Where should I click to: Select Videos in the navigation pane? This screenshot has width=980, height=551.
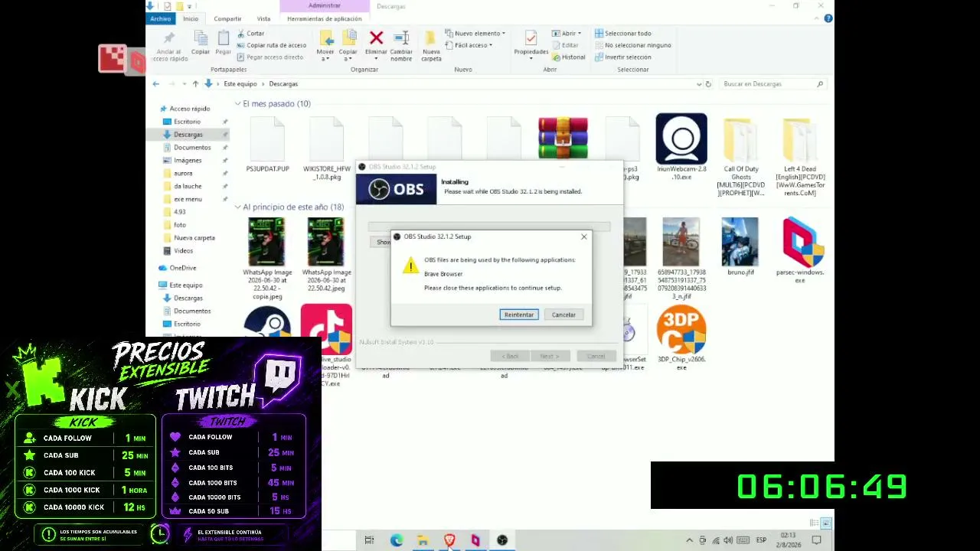pyautogui.click(x=183, y=251)
